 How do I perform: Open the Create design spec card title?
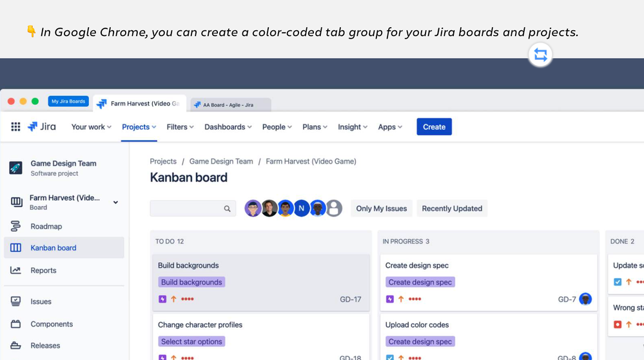pos(417,265)
